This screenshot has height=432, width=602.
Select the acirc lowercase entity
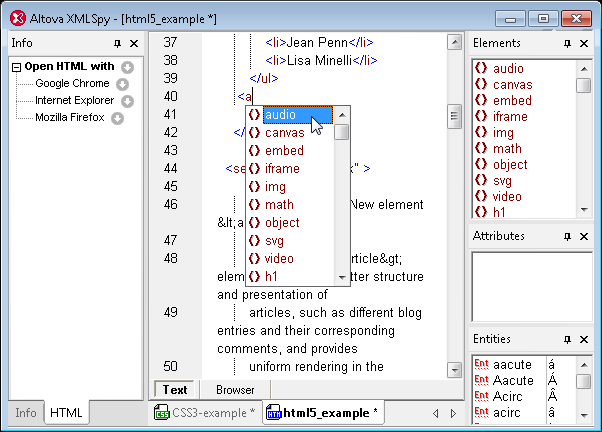(x=507, y=412)
